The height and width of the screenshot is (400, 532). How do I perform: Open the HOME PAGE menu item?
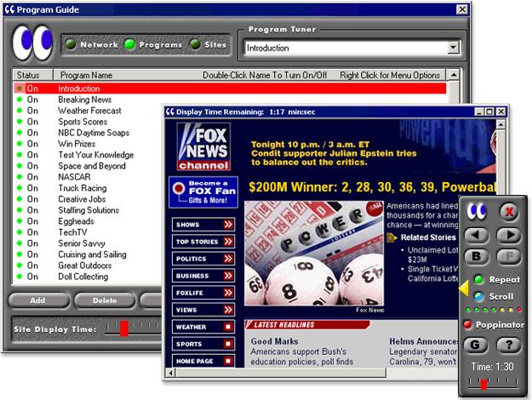[203, 361]
